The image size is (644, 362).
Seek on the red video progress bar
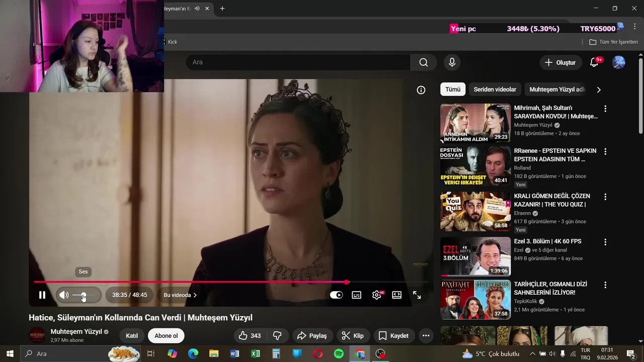click(231, 282)
